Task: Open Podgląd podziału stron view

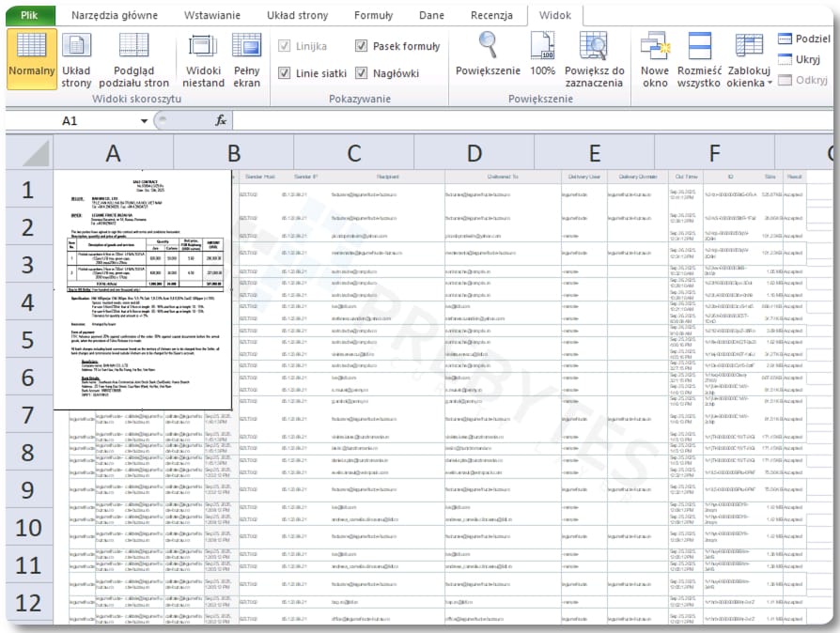Action: (x=134, y=59)
